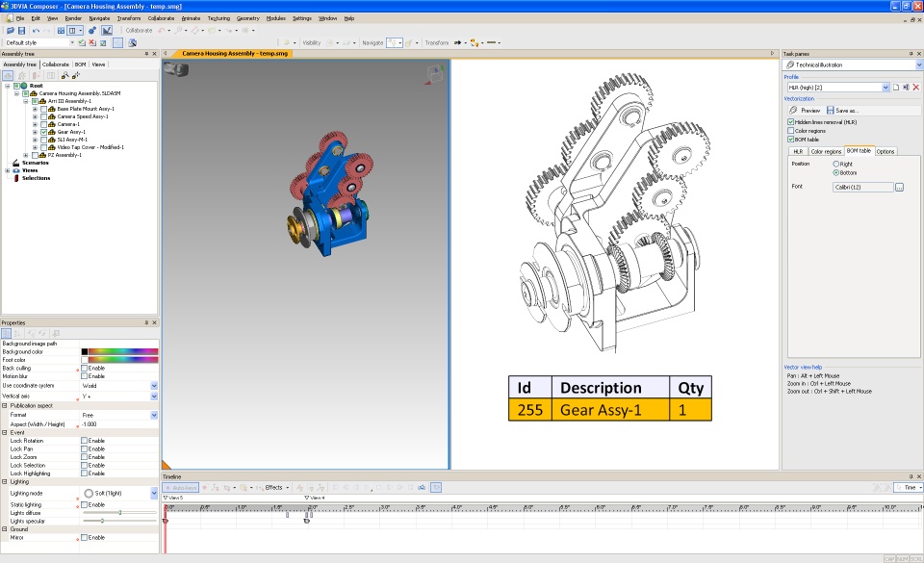
Task: Click the Preview button
Action: point(805,110)
